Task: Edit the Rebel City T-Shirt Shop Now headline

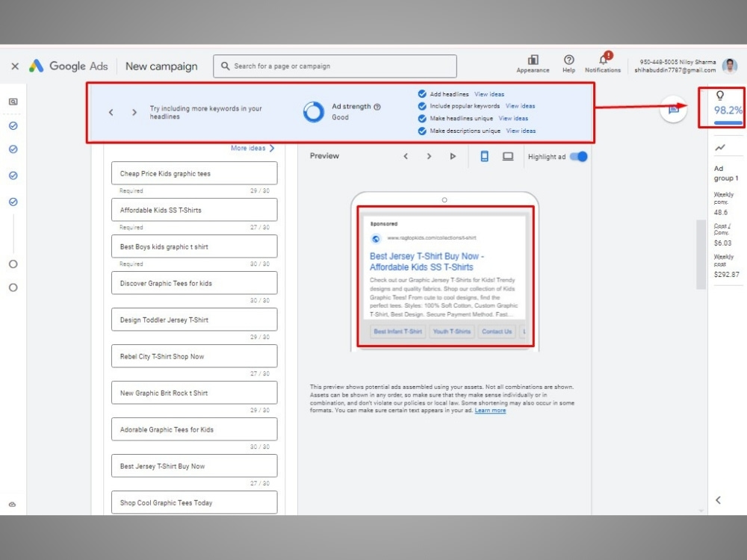Action: (x=194, y=356)
